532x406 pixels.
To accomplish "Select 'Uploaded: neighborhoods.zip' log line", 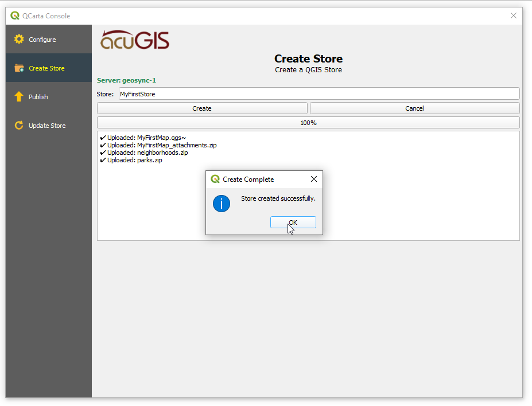I will (x=144, y=153).
